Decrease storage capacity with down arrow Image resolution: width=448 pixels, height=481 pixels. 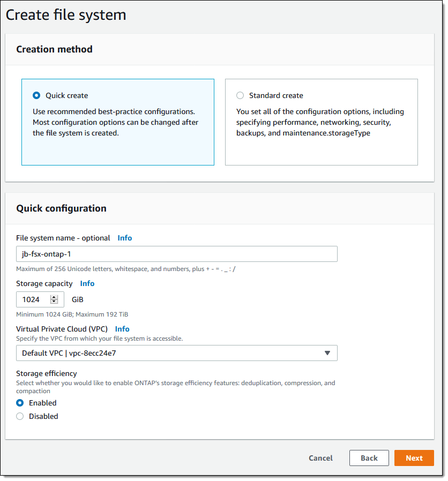tap(54, 302)
